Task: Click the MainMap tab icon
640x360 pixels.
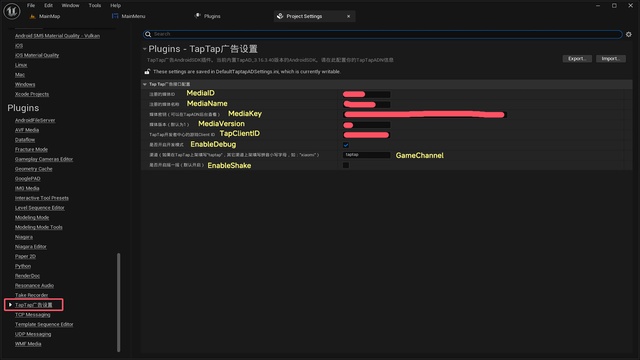Action: [33, 16]
